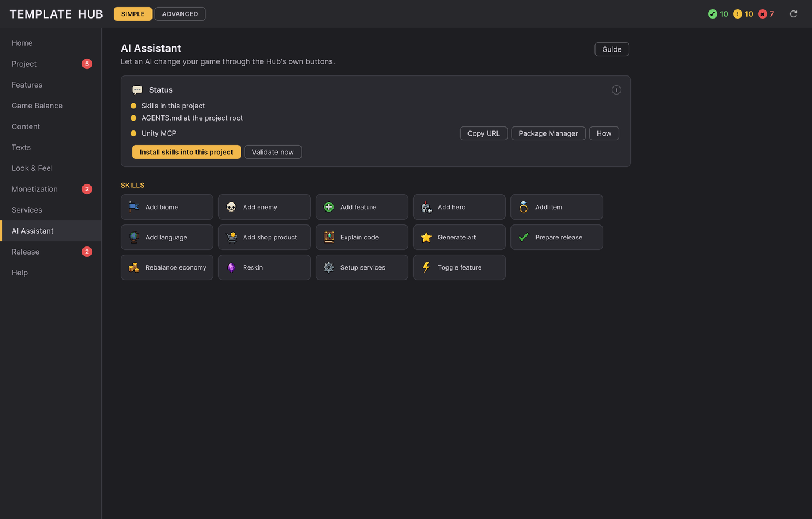Click the refresh icon in top bar

[x=793, y=14]
